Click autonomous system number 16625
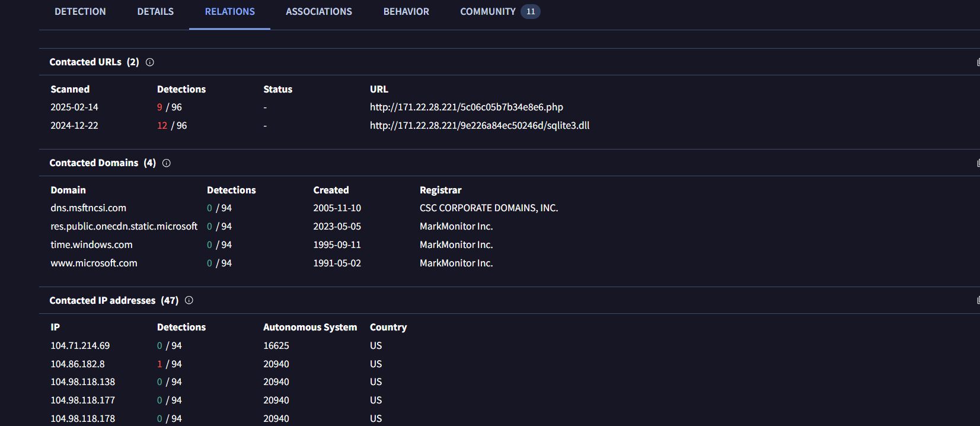Viewport: 980px width, 426px height. 276,346
